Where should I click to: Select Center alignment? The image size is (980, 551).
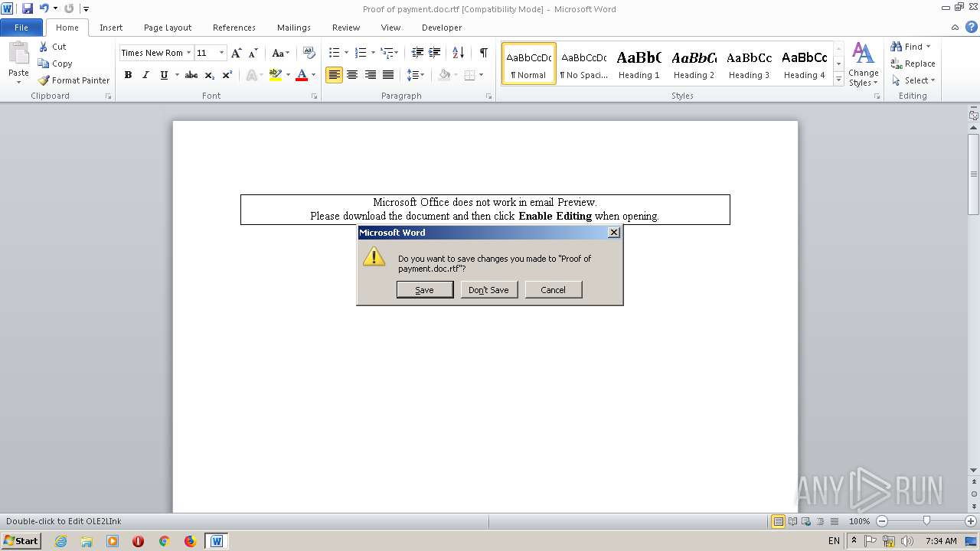click(352, 75)
